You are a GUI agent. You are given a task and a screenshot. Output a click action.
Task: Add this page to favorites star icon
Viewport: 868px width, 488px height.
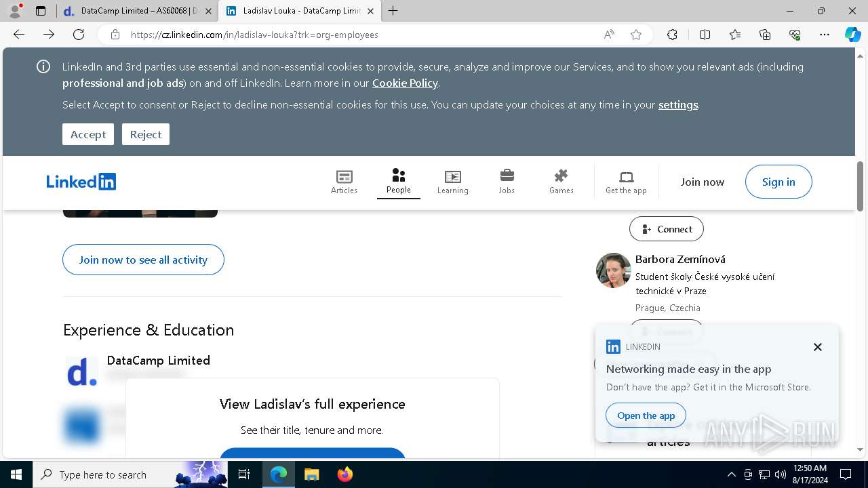[x=636, y=35]
